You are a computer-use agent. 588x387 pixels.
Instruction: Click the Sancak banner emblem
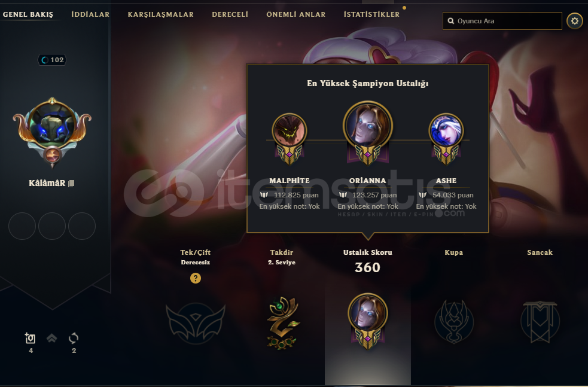point(540,322)
